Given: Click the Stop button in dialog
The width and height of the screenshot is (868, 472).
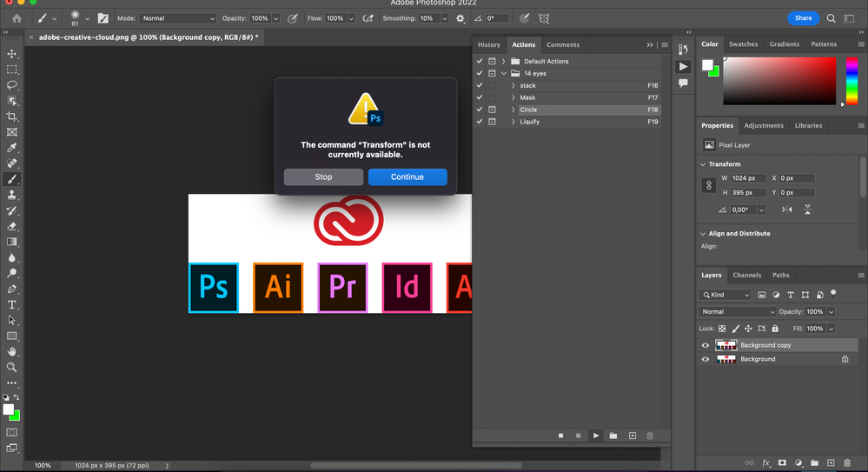Looking at the screenshot, I should [x=323, y=177].
